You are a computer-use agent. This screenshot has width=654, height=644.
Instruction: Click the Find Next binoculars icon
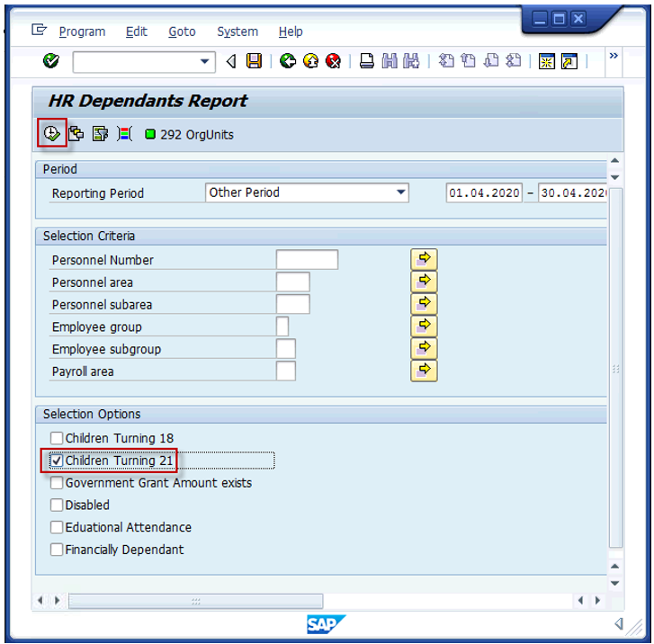[411, 61]
